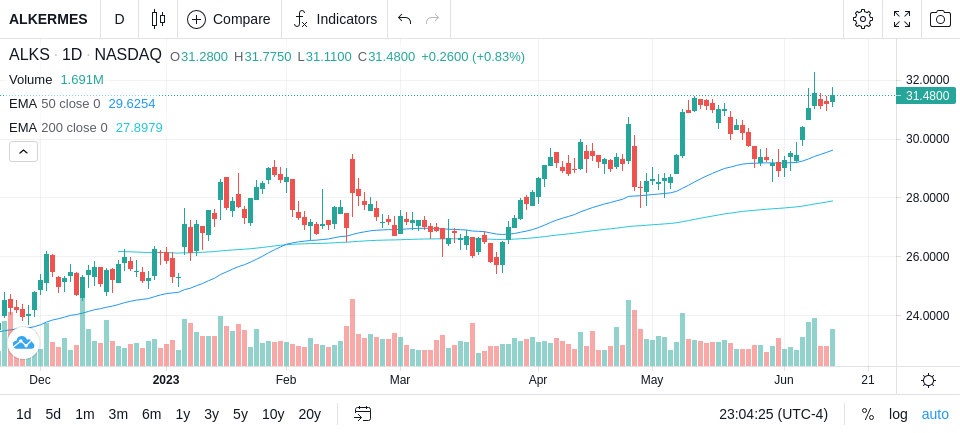The image size is (960, 433).
Task: Set range to 3m
Action: pos(118,414)
